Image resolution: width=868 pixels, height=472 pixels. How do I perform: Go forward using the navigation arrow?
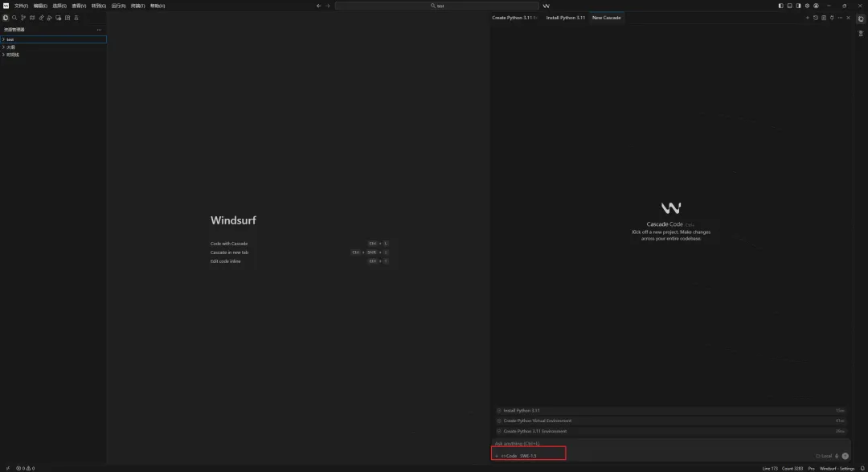click(x=328, y=6)
